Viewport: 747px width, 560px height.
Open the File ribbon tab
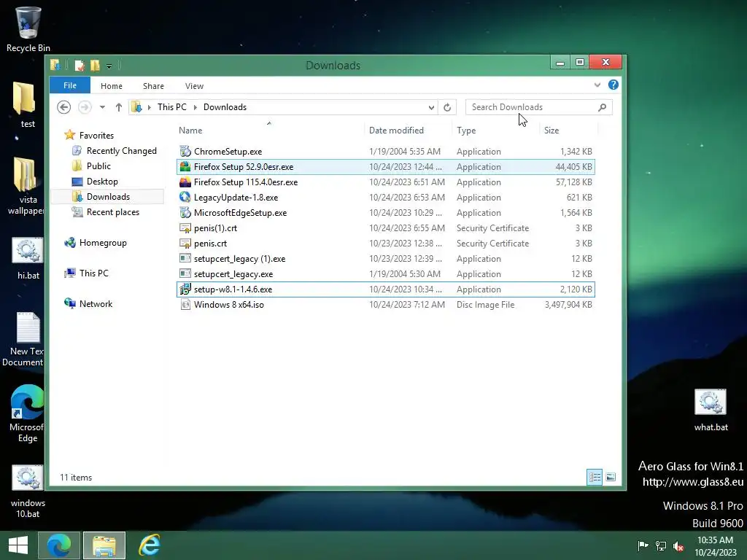click(x=69, y=86)
